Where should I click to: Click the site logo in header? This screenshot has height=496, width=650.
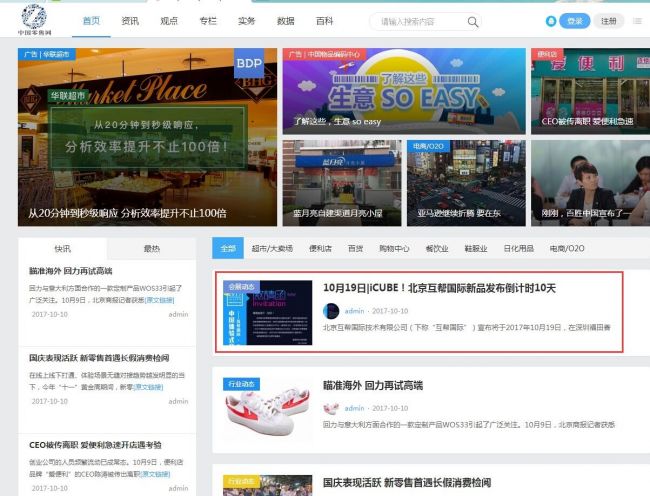tap(34, 19)
